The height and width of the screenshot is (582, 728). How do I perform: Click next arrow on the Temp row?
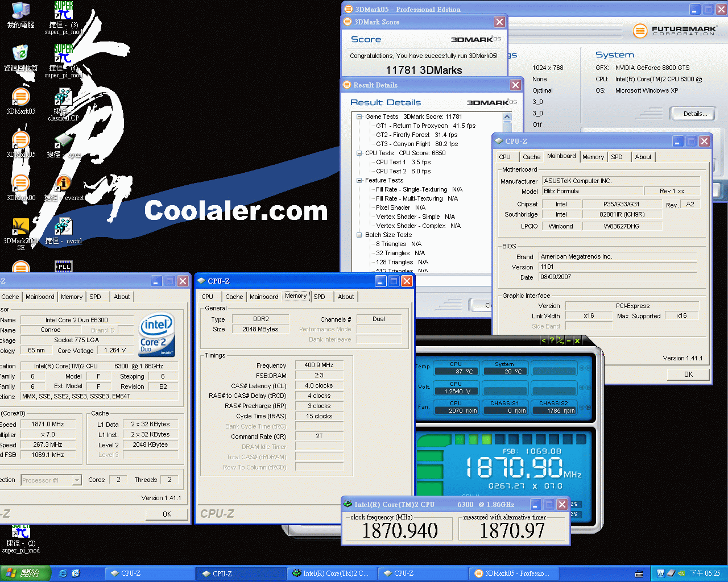pyautogui.click(x=588, y=368)
